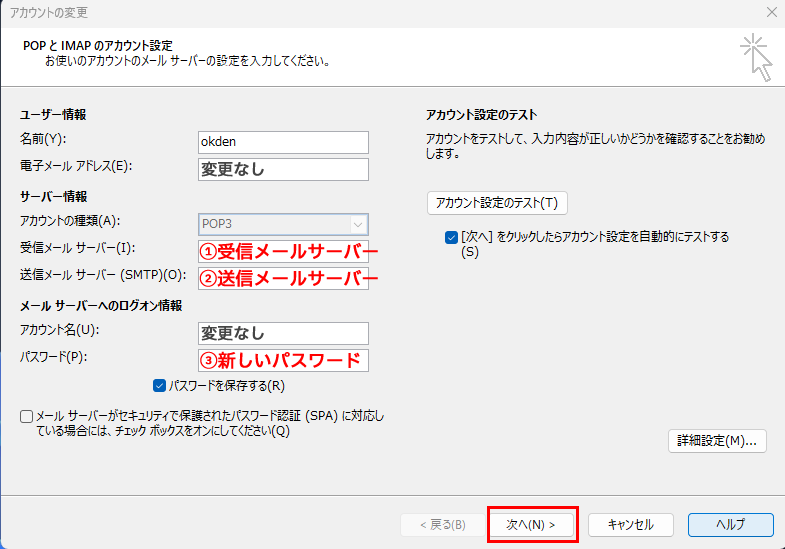
Task: Focus the 送信メール サーバー (SMTP) field
Action: coord(283,278)
